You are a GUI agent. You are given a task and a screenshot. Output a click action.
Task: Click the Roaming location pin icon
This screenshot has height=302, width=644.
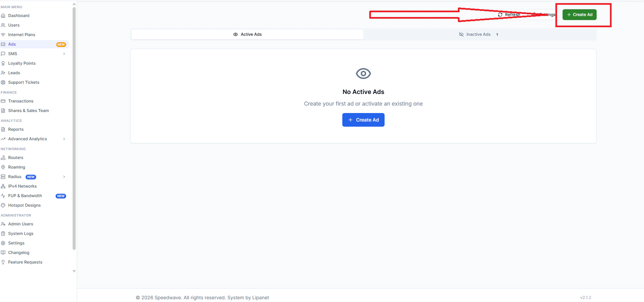pos(3,167)
